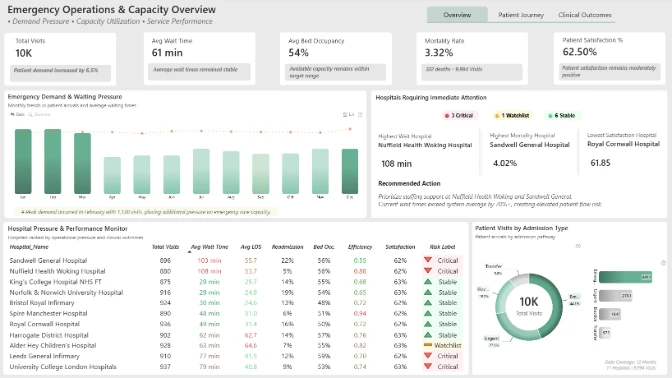
Task: Click the grey Transfer segment of the donut
Action: [x=519, y=281]
